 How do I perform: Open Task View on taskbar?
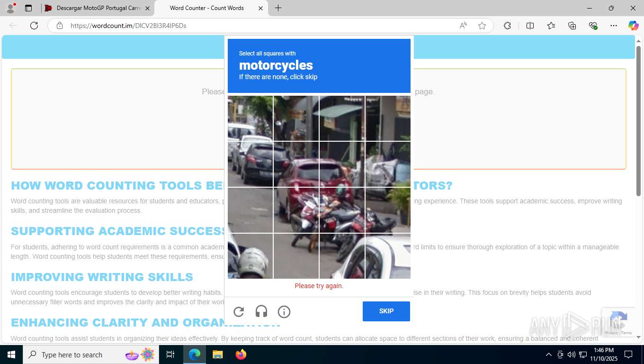point(170,355)
